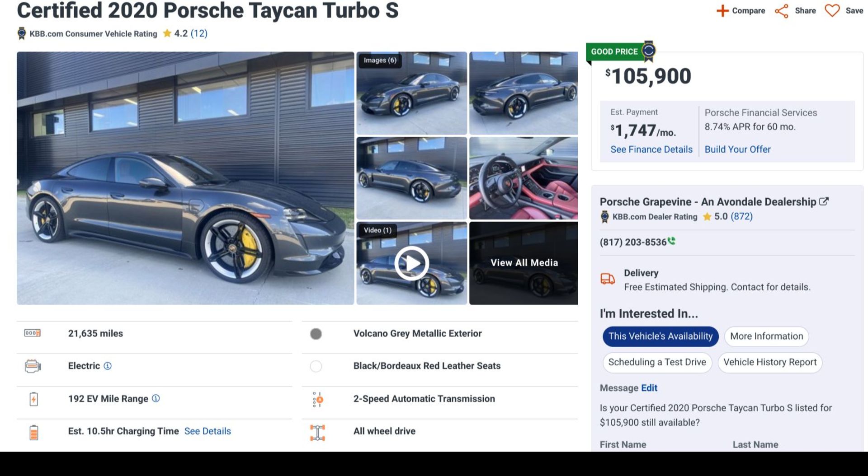Open the main large Taycan photo
This screenshot has height=476, width=868.
click(185, 178)
